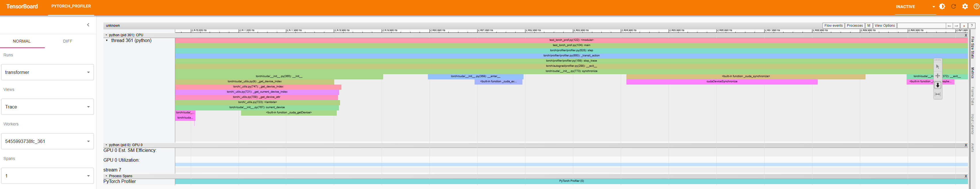The width and height of the screenshot is (980, 189).
Task: Select the <built-in function _cuda_getDevice> slice
Action: 289,113
